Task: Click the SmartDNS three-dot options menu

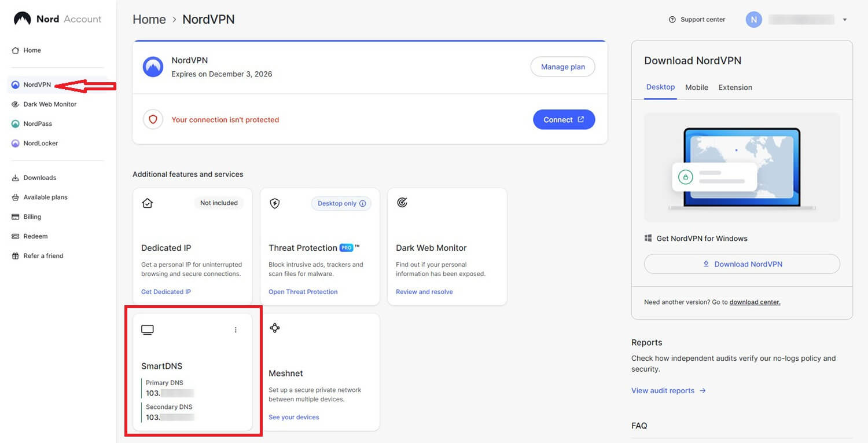Action: tap(236, 329)
